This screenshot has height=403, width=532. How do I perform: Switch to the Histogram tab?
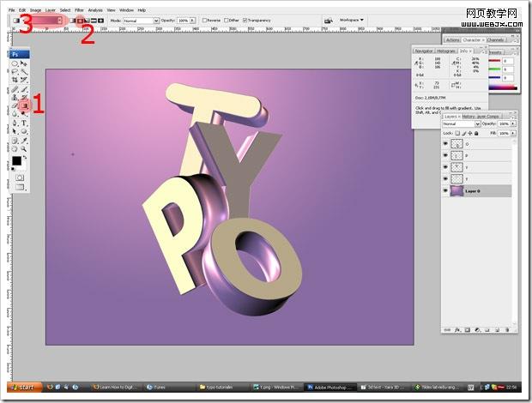(446, 51)
